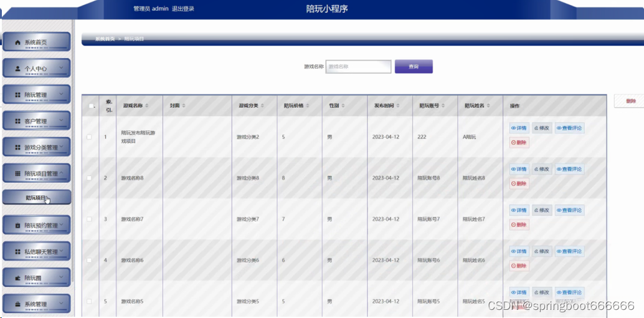Click the 查询 search button
The image size is (644, 318).
coord(414,67)
